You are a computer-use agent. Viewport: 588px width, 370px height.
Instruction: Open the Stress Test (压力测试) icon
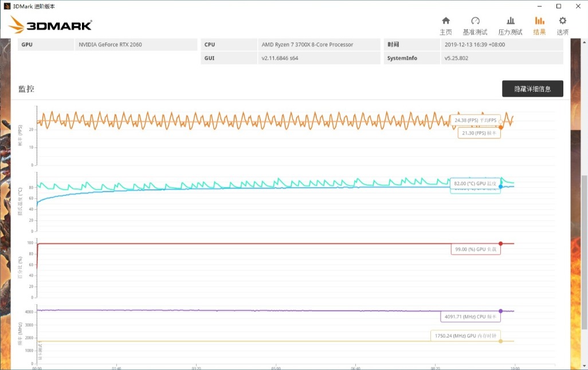point(511,21)
